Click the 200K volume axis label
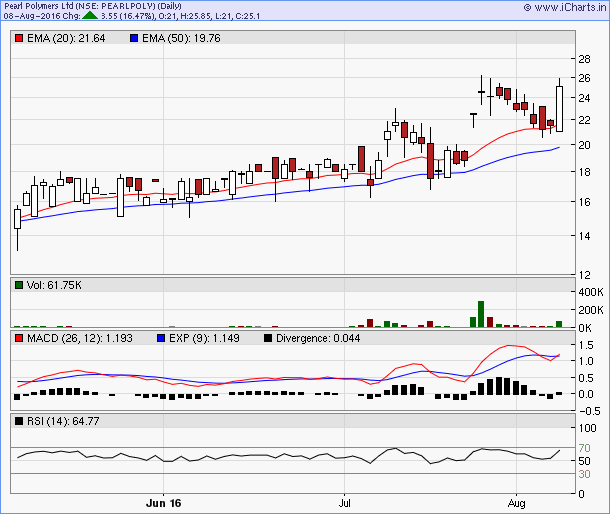The width and height of the screenshot is (610, 514). click(591, 310)
